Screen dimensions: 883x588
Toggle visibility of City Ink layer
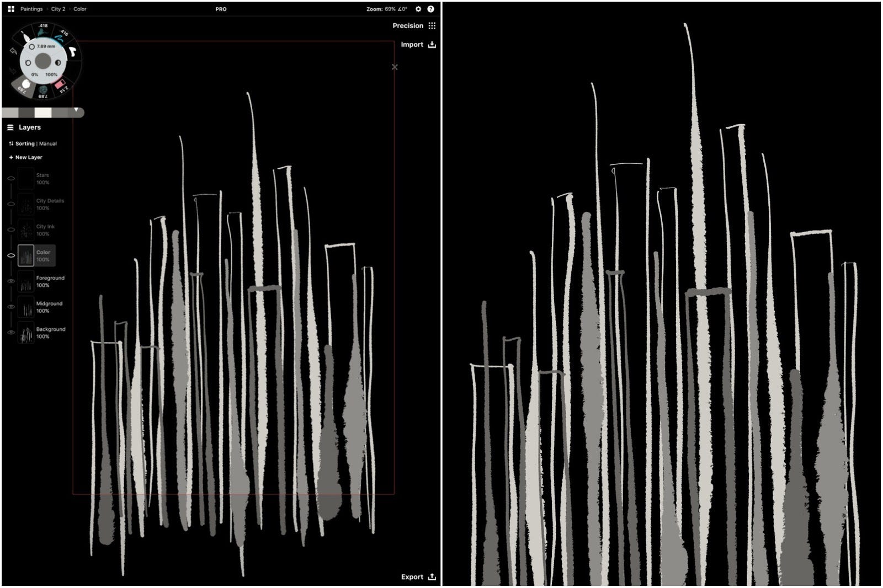[x=11, y=230]
